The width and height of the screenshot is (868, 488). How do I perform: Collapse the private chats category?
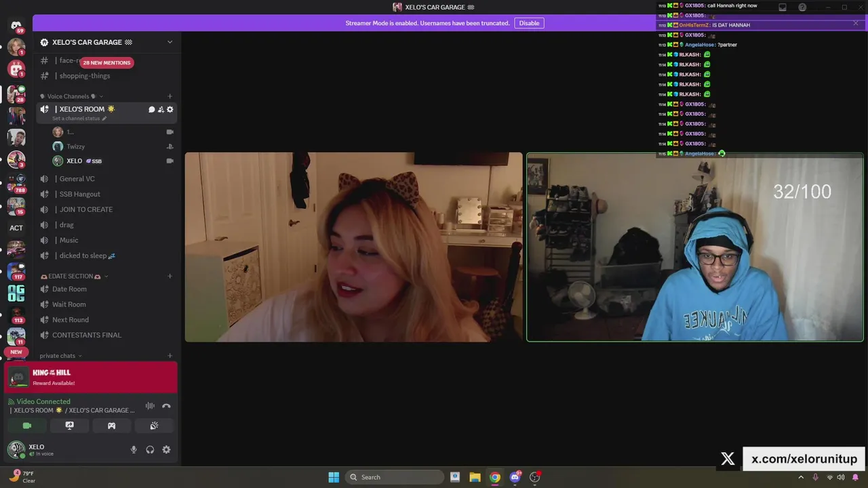pyautogui.click(x=60, y=355)
